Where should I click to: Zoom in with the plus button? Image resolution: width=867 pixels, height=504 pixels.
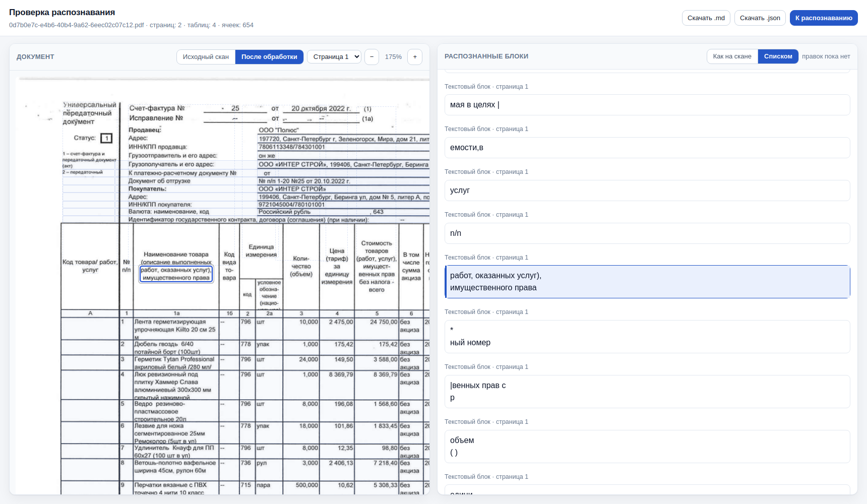coord(415,57)
